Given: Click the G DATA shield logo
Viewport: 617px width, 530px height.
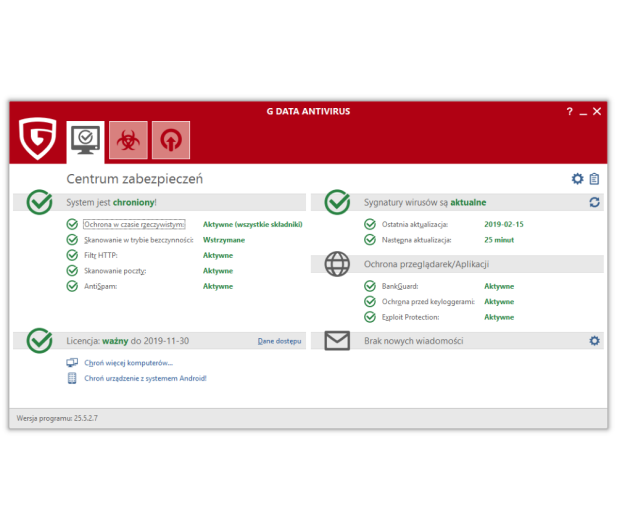Looking at the screenshot, I should 38,138.
